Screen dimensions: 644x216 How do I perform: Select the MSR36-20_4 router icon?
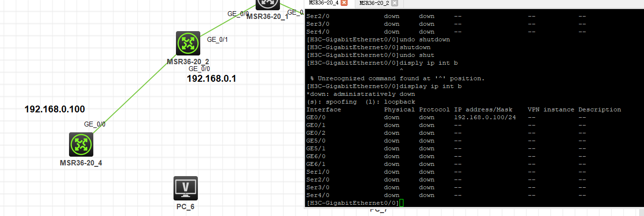(x=81, y=144)
